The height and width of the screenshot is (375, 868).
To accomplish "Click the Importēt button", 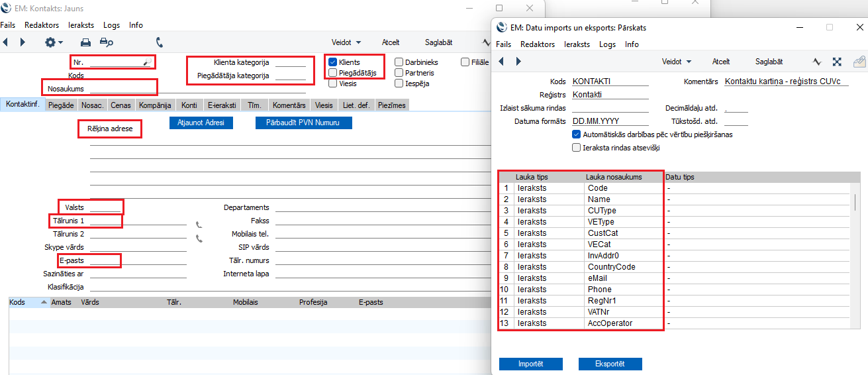I will [530, 364].
